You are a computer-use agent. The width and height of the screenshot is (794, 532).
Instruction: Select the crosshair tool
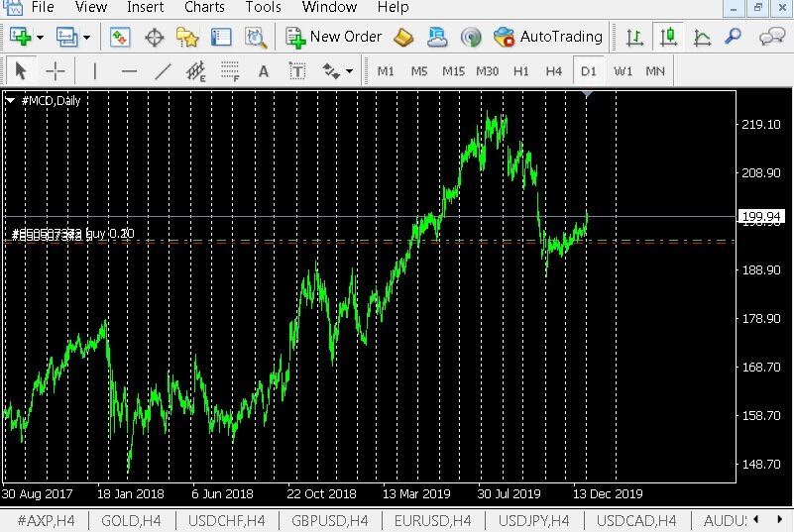(x=55, y=71)
